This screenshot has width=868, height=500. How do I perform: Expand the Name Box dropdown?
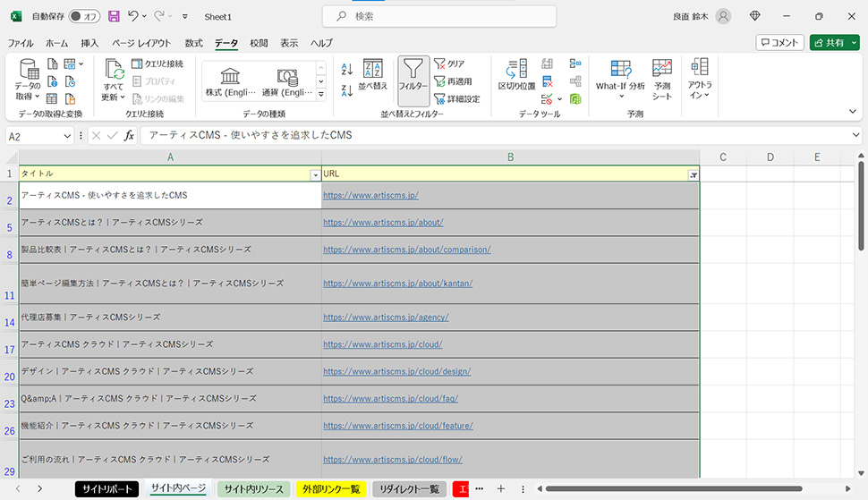pos(67,136)
